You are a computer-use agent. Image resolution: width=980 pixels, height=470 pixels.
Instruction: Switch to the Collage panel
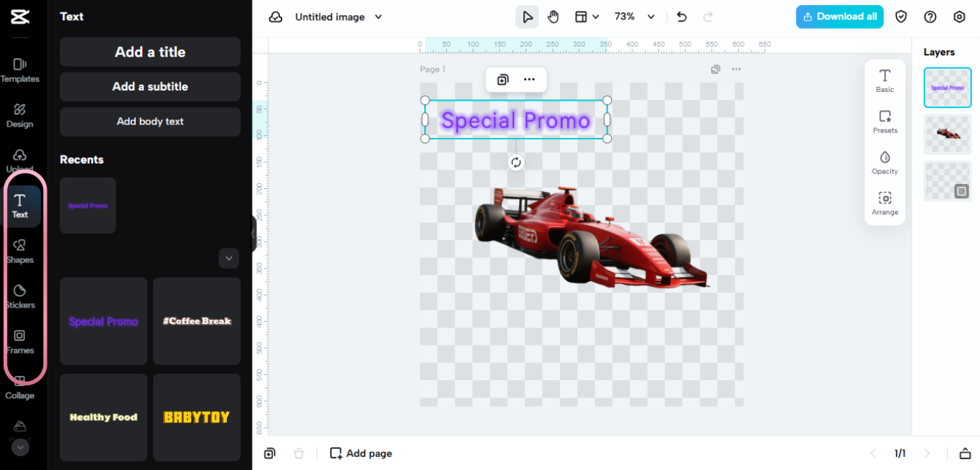(19, 387)
